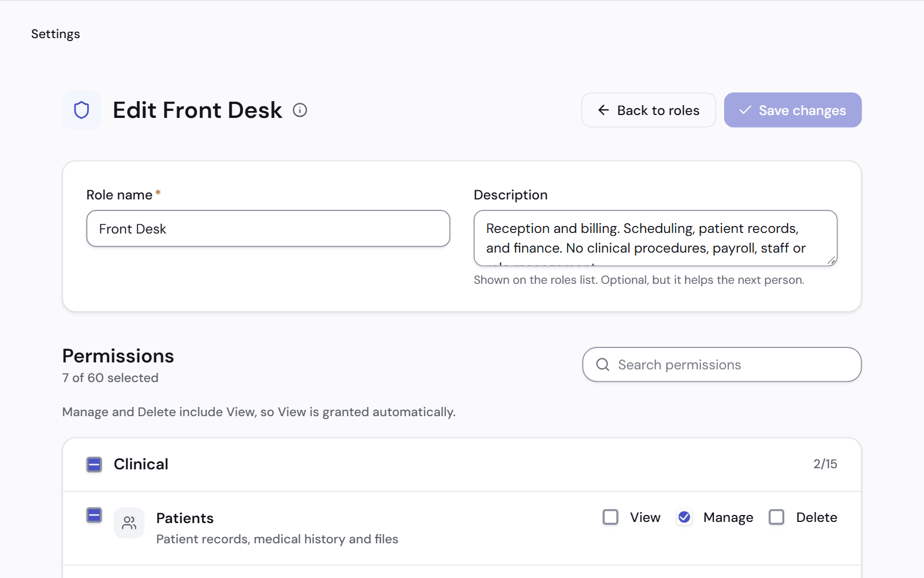Click the Patients people icon
Viewport: 924px width, 578px height.
tap(129, 523)
